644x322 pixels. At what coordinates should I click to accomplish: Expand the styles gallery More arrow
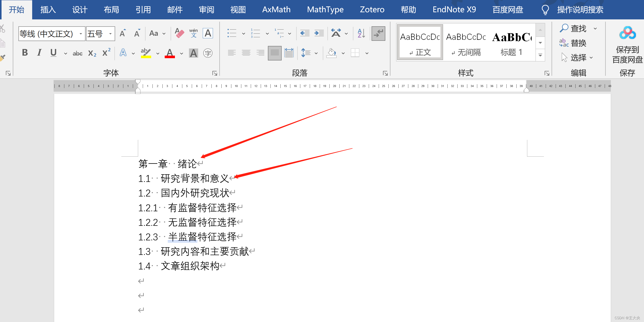coord(540,55)
